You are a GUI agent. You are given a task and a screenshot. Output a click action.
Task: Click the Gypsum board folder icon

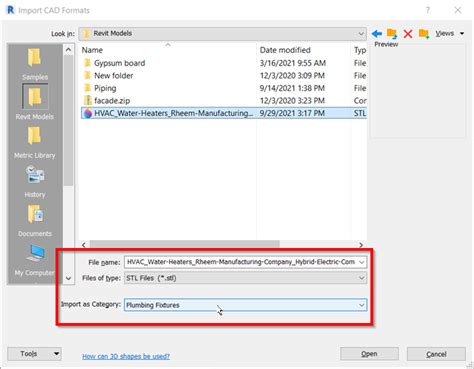coord(87,63)
